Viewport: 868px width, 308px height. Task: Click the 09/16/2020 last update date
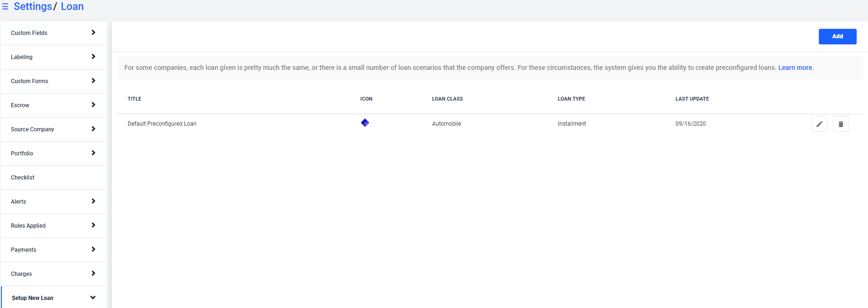pos(690,124)
